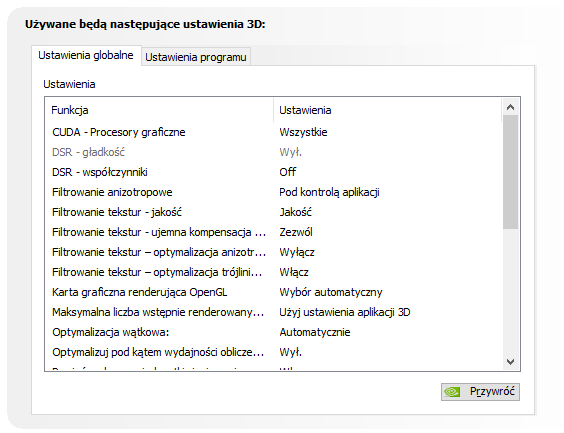Screen dimensions: 564x433
Task: Change the Włącz value for trilinear optimization
Action: pyautogui.click(x=294, y=272)
